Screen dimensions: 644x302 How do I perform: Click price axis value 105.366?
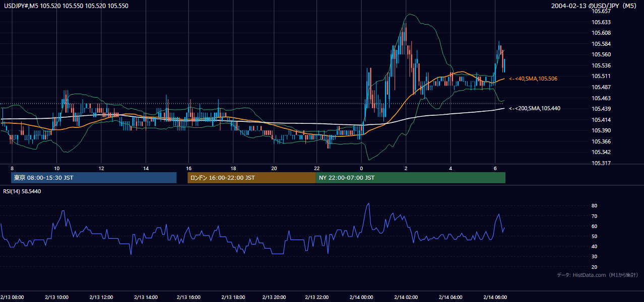602,141
